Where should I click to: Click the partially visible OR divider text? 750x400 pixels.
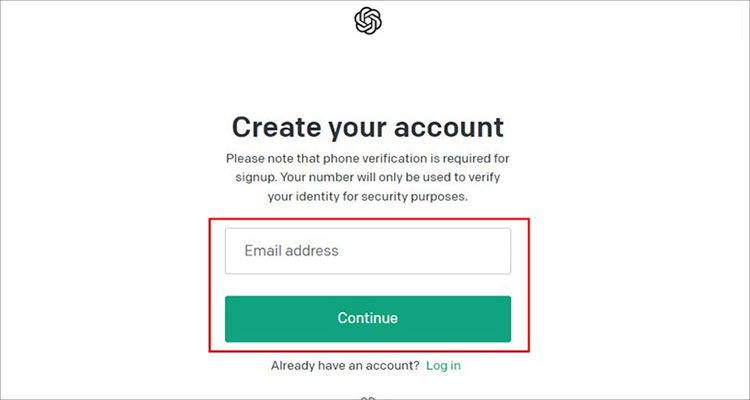pos(367,397)
